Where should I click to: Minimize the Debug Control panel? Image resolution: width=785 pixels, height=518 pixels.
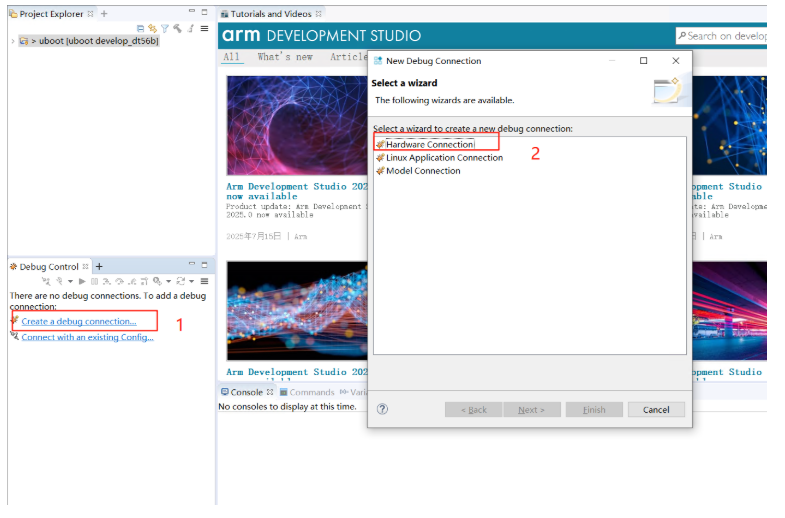(x=192, y=264)
